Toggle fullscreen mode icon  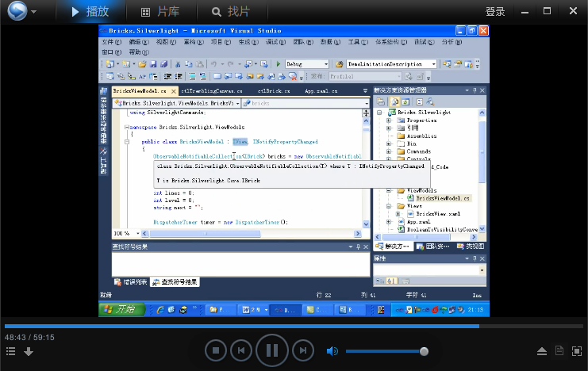click(575, 351)
